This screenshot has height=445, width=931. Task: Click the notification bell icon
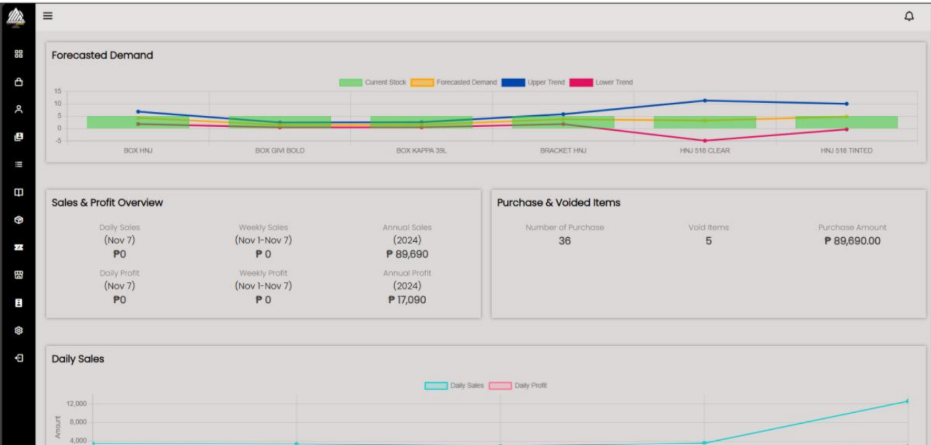click(x=908, y=16)
